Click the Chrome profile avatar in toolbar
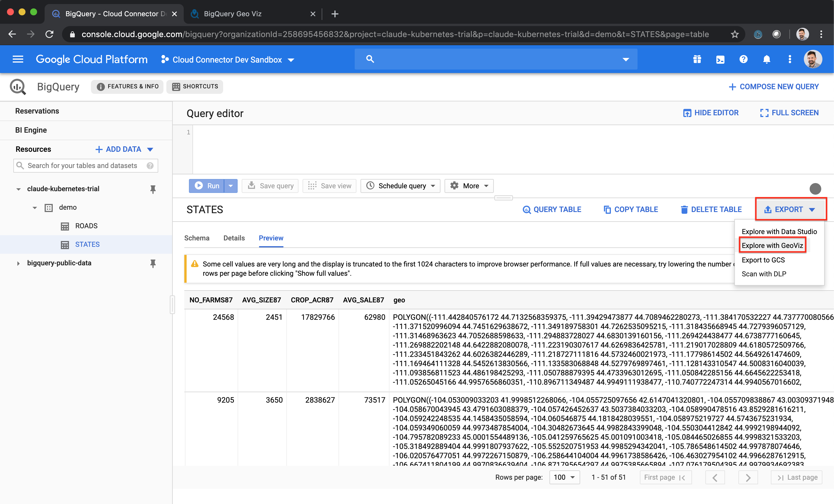 coord(802,34)
